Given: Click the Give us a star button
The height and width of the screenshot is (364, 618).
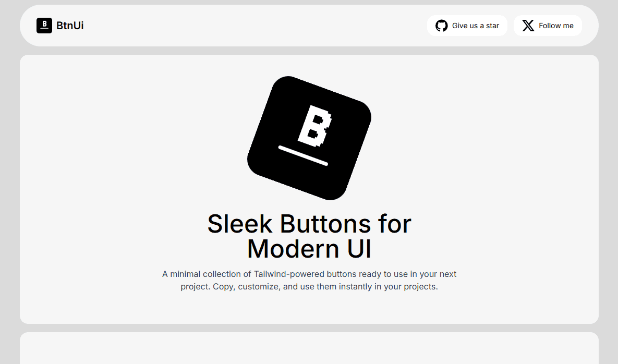Looking at the screenshot, I should click(x=467, y=26).
